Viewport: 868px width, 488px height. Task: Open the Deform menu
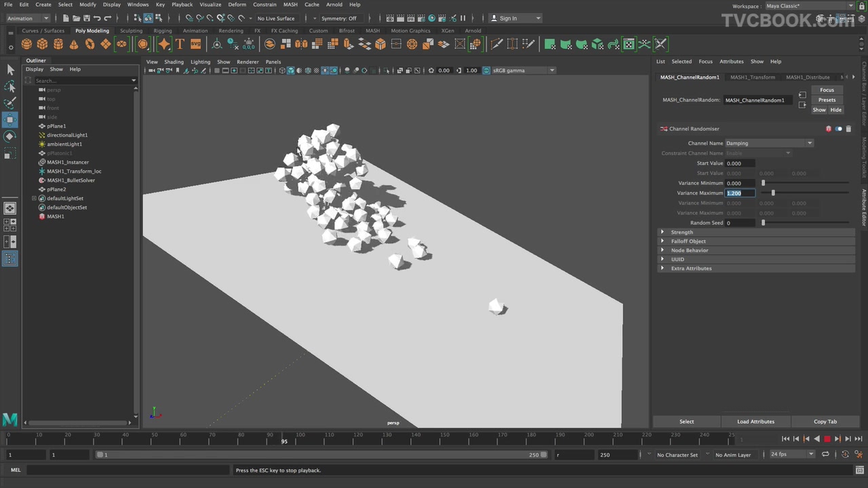point(237,5)
